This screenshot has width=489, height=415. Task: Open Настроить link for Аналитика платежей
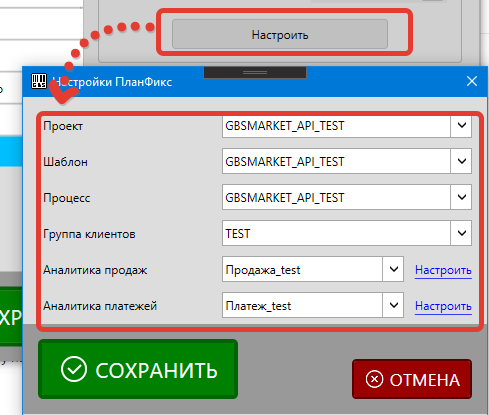(443, 306)
